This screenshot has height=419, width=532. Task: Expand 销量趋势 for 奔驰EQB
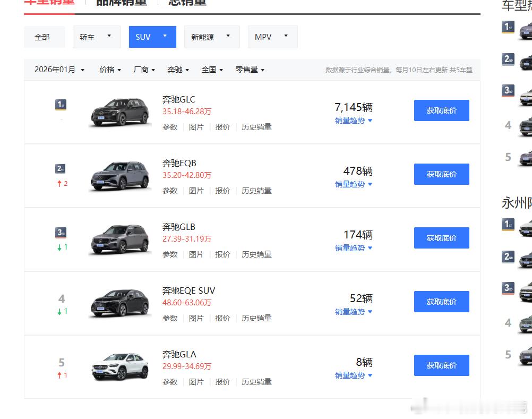pyautogui.click(x=353, y=184)
